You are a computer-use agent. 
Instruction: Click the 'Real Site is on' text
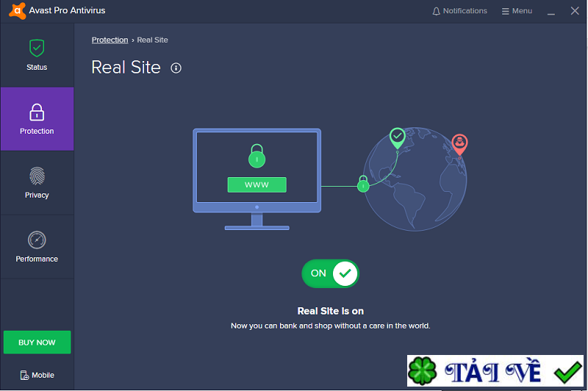(x=330, y=311)
